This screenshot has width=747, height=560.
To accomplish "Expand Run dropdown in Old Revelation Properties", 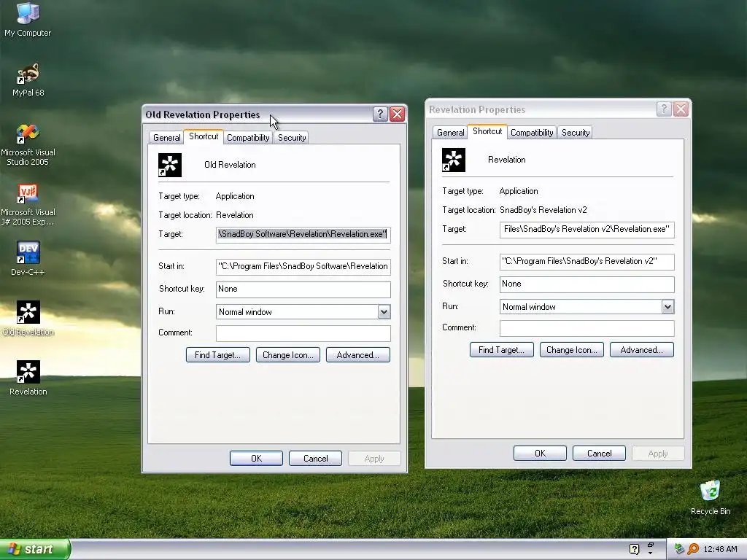I will pos(384,312).
